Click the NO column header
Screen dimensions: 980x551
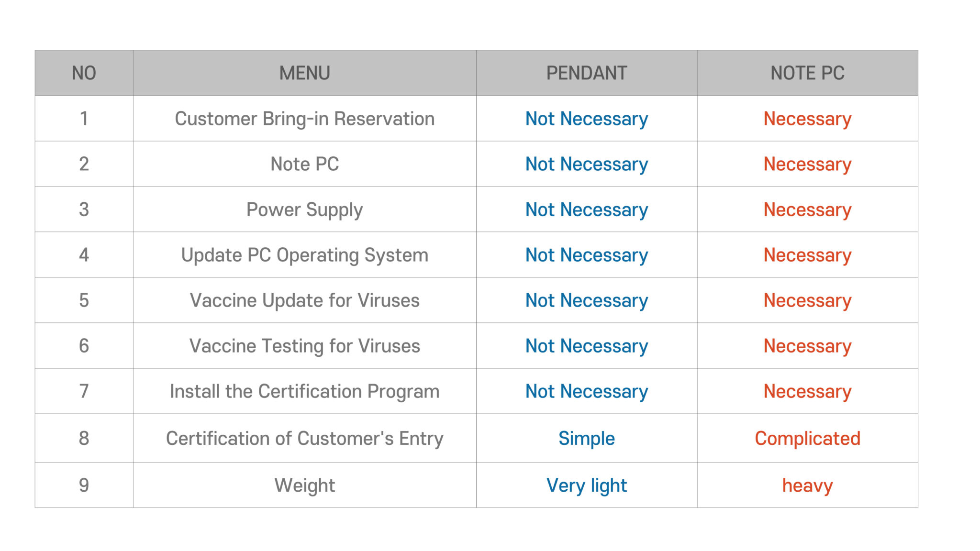pos(84,73)
